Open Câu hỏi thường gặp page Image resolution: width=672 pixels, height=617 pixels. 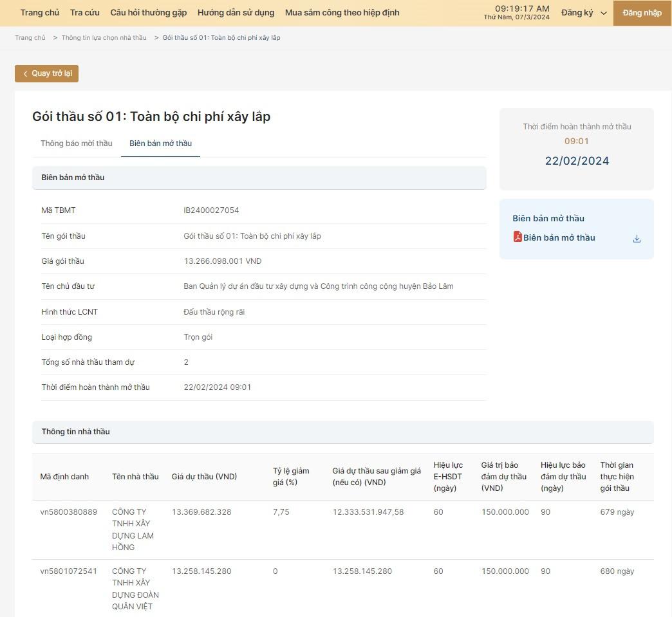(149, 13)
